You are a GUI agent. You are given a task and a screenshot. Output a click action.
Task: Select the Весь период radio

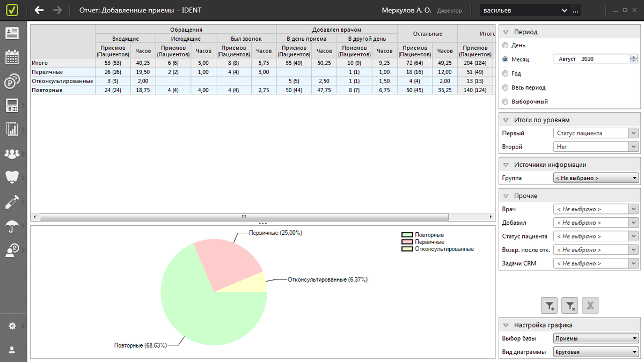[x=505, y=87]
